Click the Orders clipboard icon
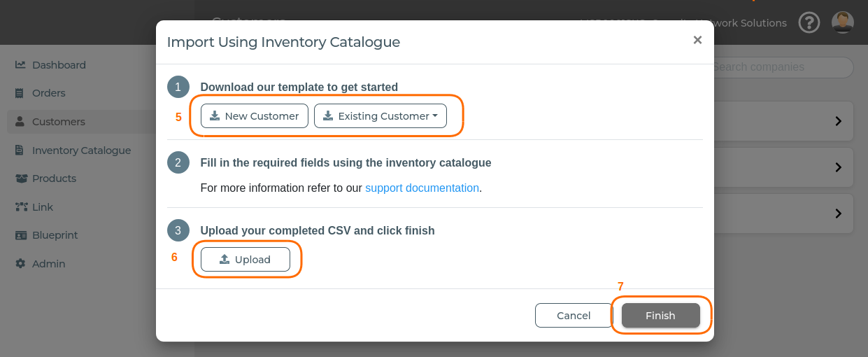The height and width of the screenshot is (357, 868). tap(20, 93)
